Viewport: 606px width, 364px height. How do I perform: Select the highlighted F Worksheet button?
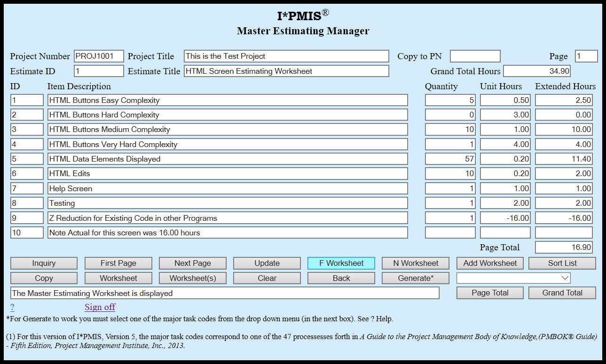341,263
